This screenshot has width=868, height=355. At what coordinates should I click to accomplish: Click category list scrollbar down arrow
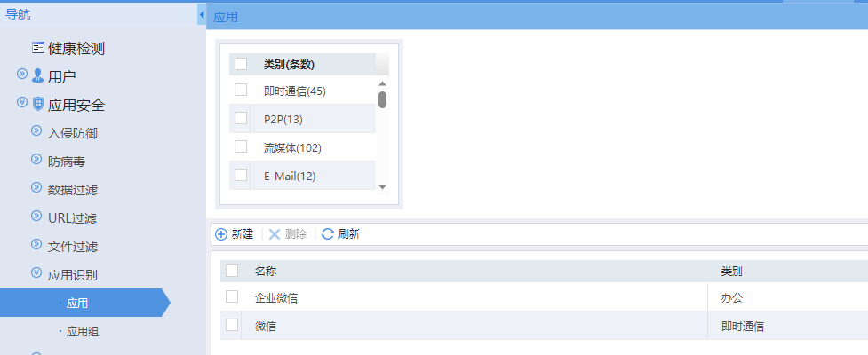[382, 187]
